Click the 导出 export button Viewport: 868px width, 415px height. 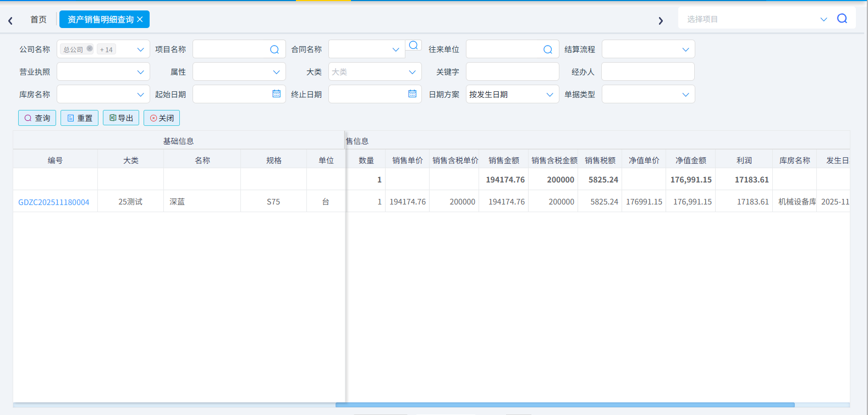point(121,118)
